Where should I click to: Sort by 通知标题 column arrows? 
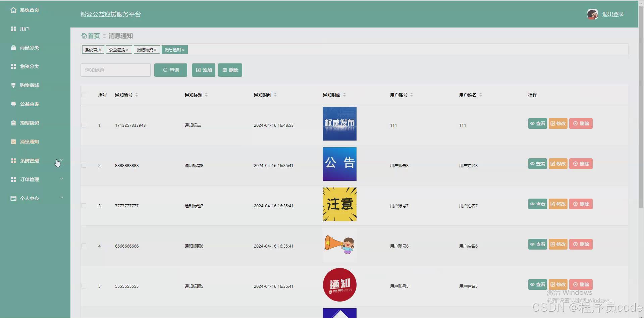coord(206,95)
